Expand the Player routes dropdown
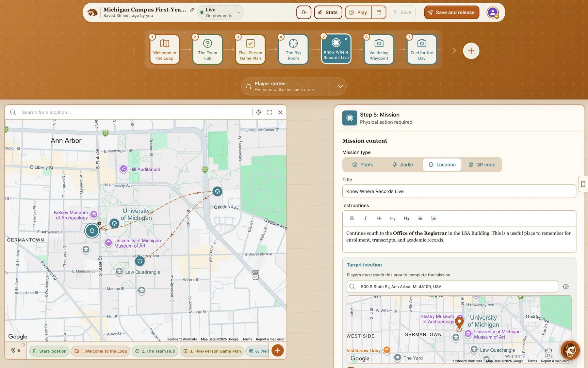This screenshot has height=368, width=588. (294, 86)
